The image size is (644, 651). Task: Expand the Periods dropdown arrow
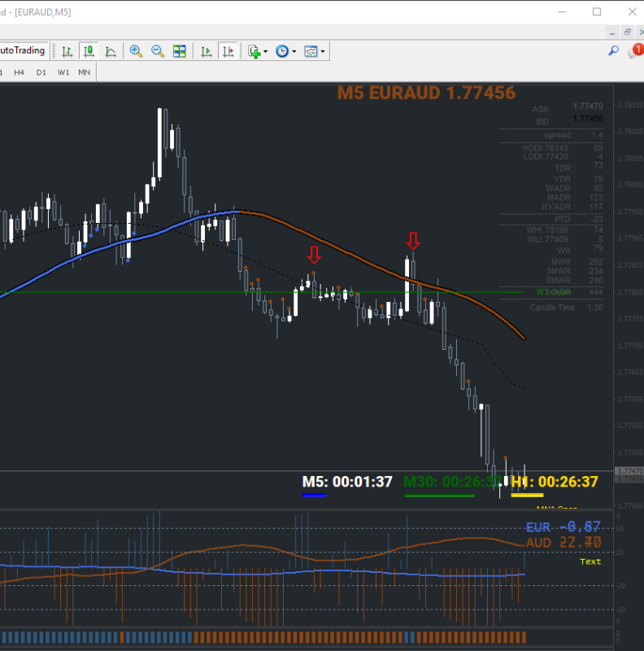click(294, 51)
